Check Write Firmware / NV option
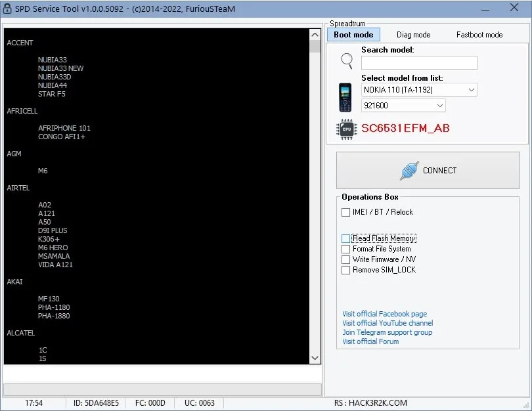Screen dimensions: 532x411 pyautogui.click(x=345, y=259)
